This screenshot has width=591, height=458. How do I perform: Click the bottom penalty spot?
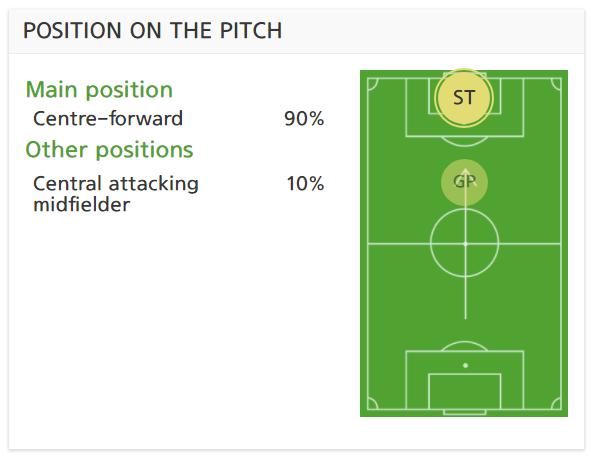pos(465,365)
